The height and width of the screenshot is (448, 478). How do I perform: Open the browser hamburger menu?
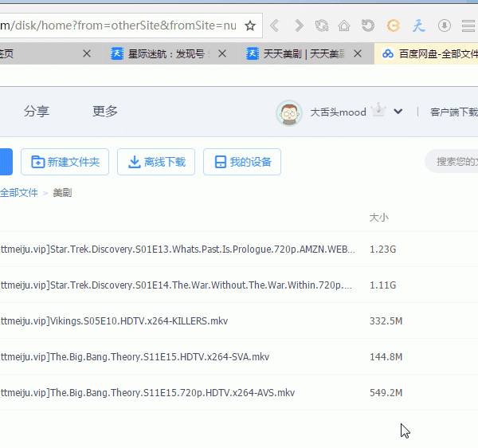point(467,26)
